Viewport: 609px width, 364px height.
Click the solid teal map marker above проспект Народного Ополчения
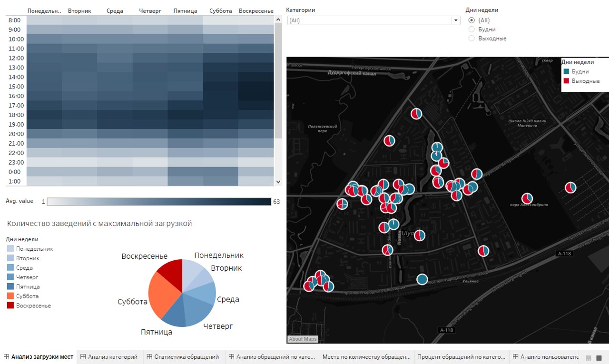click(x=422, y=279)
